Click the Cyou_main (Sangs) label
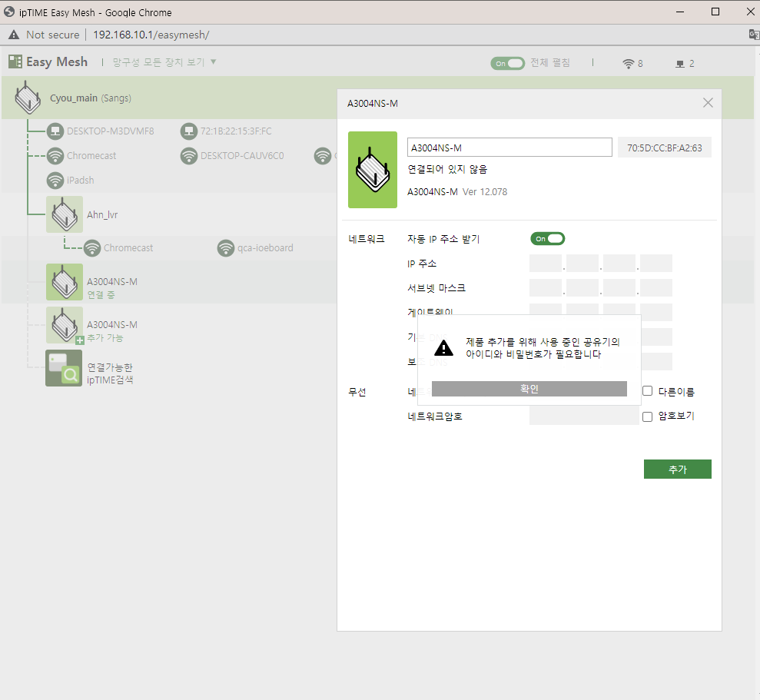Image resolution: width=760 pixels, height=700 pixels. point(91,98)
